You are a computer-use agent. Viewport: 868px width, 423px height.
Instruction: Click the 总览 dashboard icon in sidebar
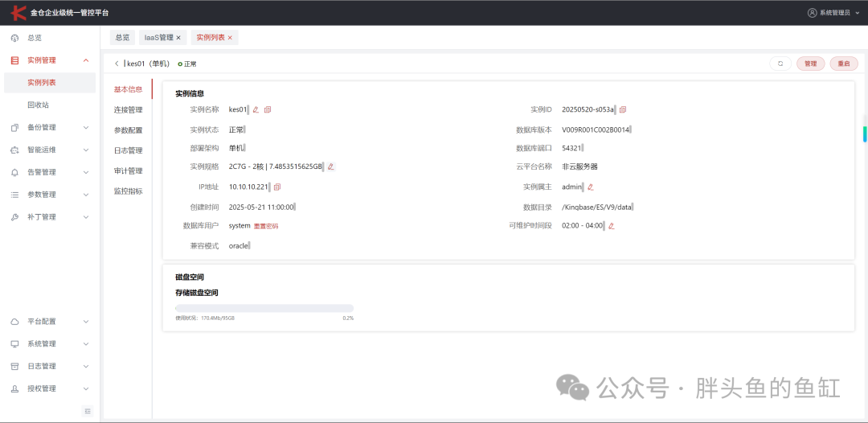15,39
